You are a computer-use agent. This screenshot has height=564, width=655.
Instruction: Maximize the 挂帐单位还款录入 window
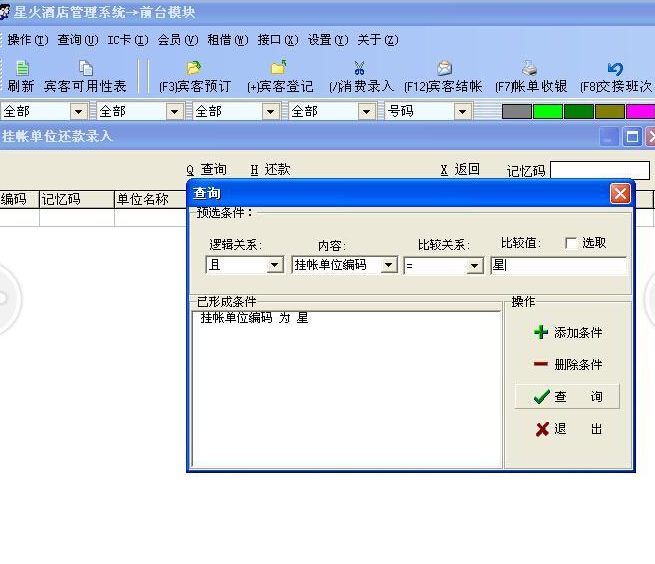(632, 137)
